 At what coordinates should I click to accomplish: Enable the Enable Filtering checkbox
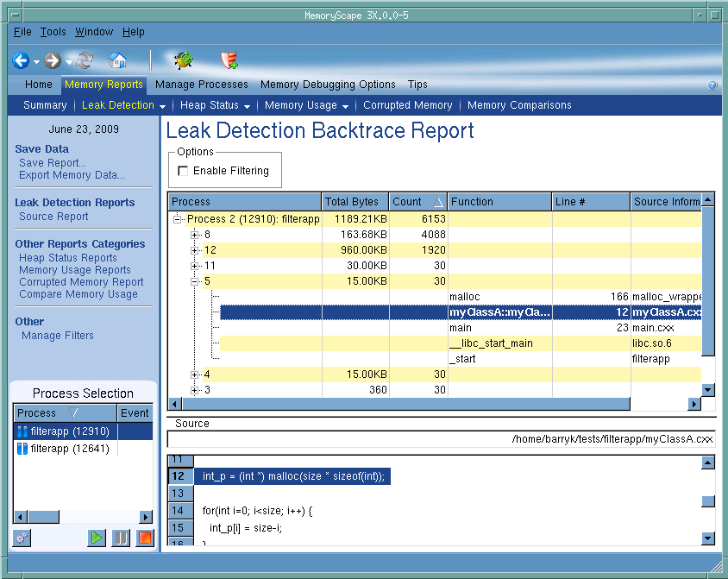click(183, 171)
